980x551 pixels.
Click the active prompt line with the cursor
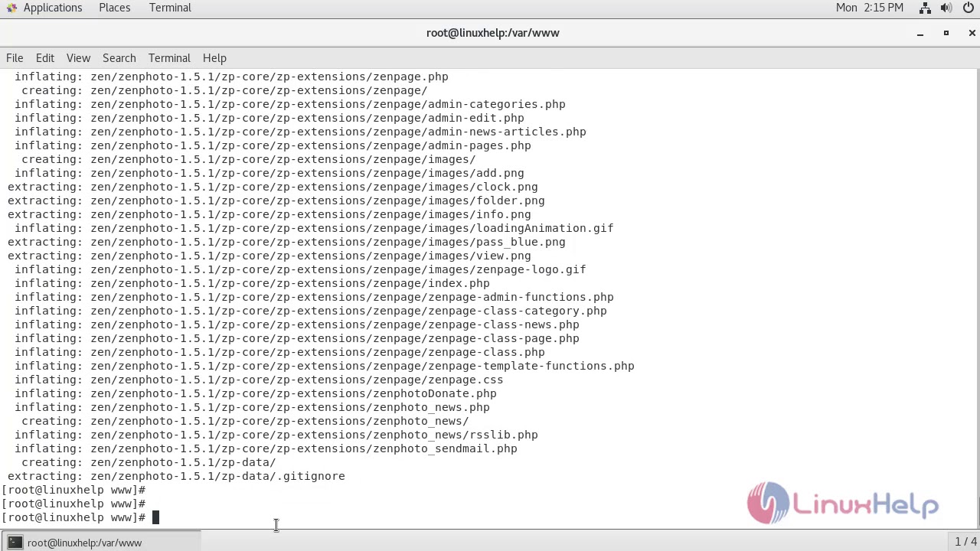point(80,517)
